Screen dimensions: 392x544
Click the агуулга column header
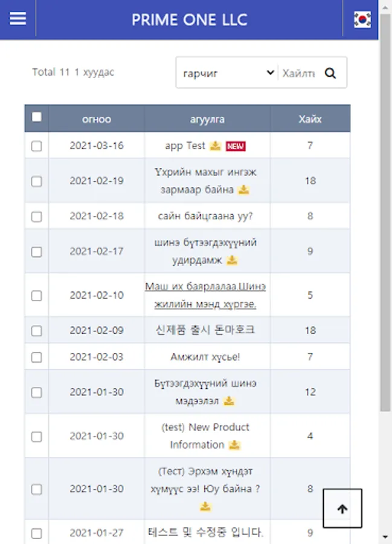[x=207, y=119]
